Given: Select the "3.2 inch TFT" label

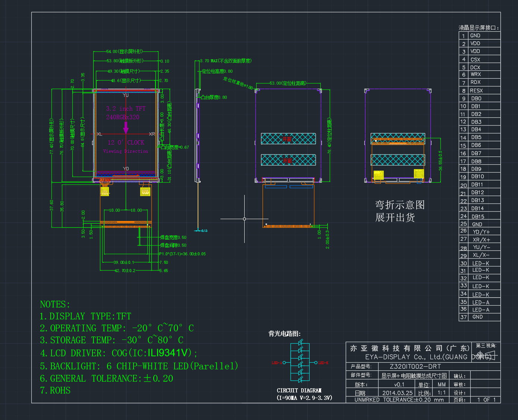Looking at the screenshot, I should pyautogui.click(x=126, y=109).
